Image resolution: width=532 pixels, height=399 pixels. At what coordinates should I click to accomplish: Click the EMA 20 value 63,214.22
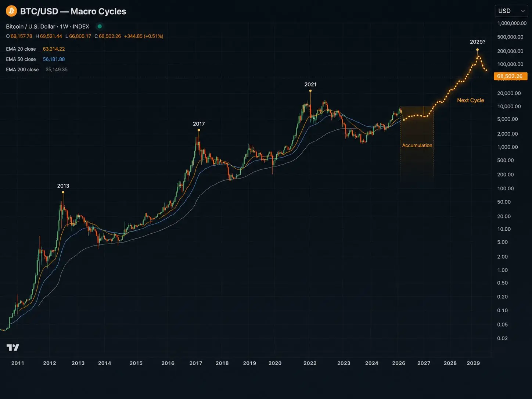click(x=54, y=49)
